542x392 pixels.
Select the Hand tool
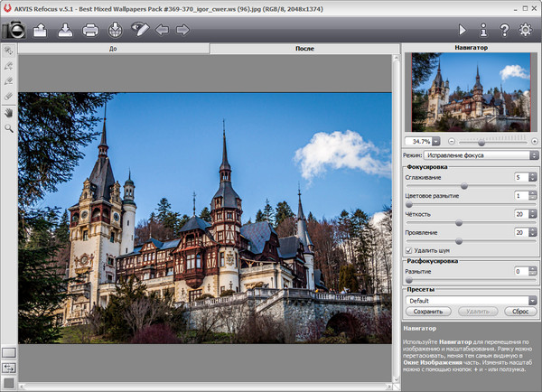point(9,113)
